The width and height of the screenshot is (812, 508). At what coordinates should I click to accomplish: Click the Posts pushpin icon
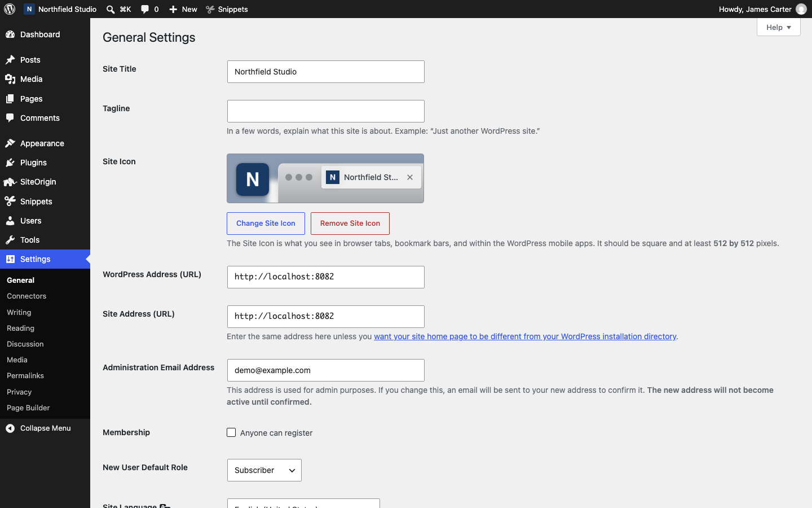tap(10, 60)
